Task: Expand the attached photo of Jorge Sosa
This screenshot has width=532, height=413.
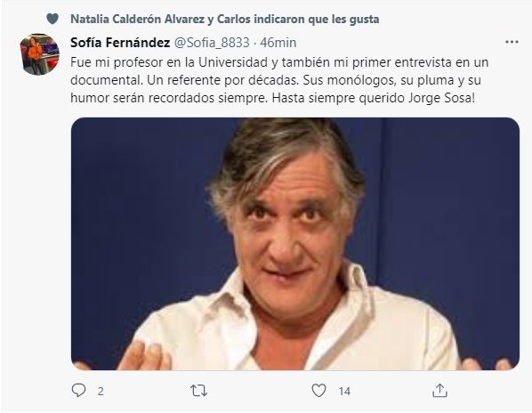Action: point(295,244)
